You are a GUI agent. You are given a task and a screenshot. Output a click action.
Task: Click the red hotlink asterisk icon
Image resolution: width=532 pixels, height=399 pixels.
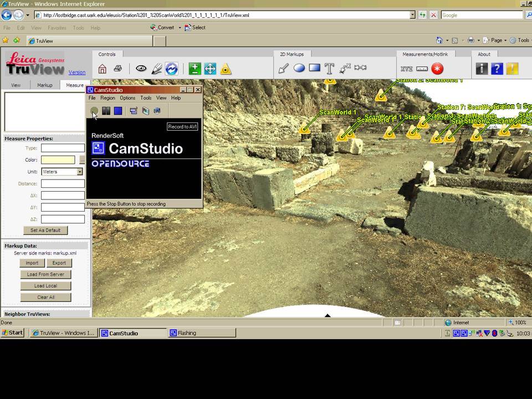437,69
